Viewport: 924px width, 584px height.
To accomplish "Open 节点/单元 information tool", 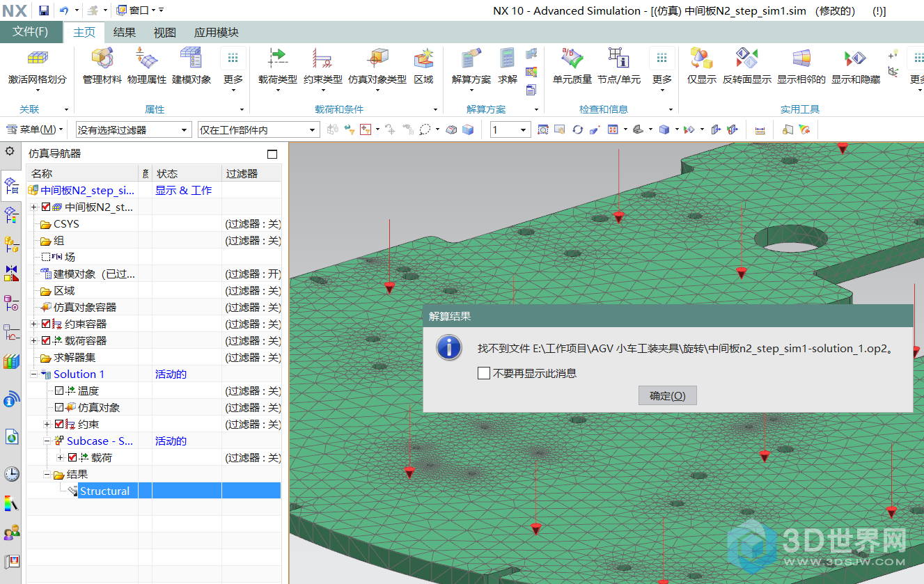I will point(618,60).
